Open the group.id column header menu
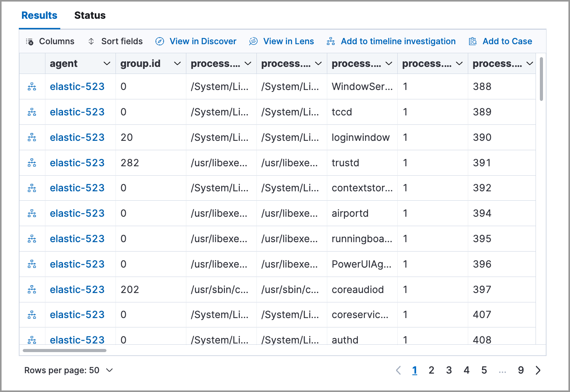The image size is (570, 392). [177, 63]
